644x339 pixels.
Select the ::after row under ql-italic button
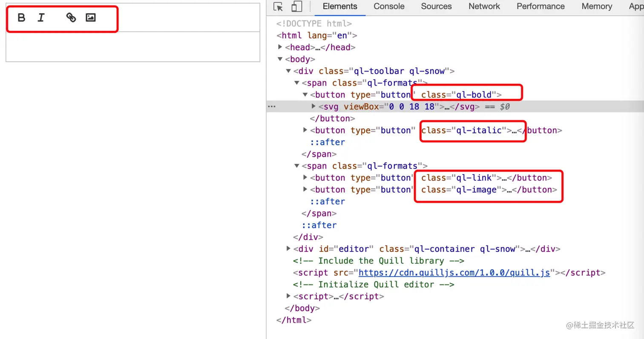[x=328, y=142]
